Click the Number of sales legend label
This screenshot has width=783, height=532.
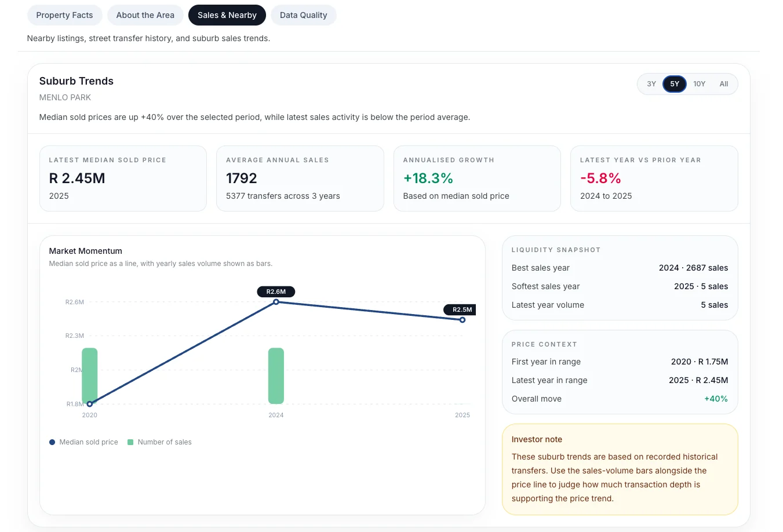[165, 442]
